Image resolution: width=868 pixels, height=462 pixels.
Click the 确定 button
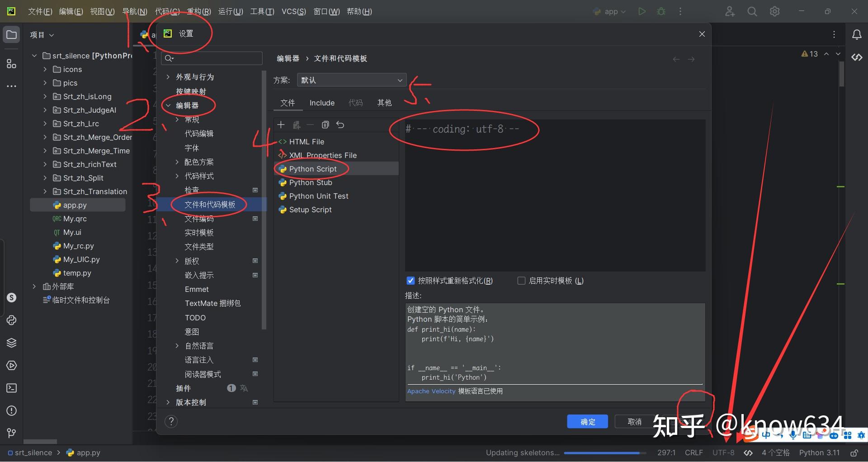pos(587,421)
